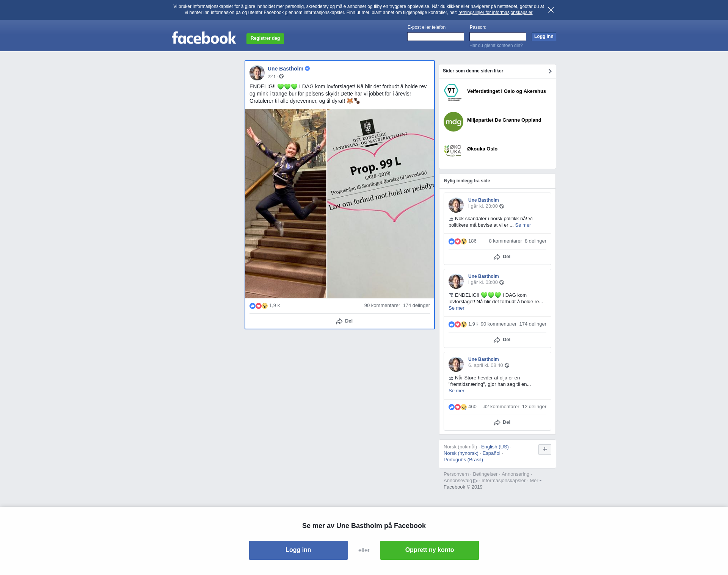
Task: Click the wow reaction icon on main post
Action: pyautogui.click(x=265, y=306)
